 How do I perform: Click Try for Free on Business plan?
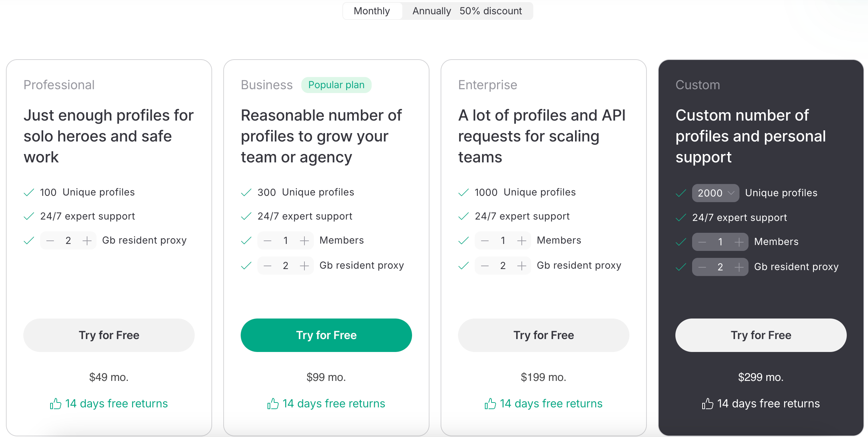pos(326,335)
